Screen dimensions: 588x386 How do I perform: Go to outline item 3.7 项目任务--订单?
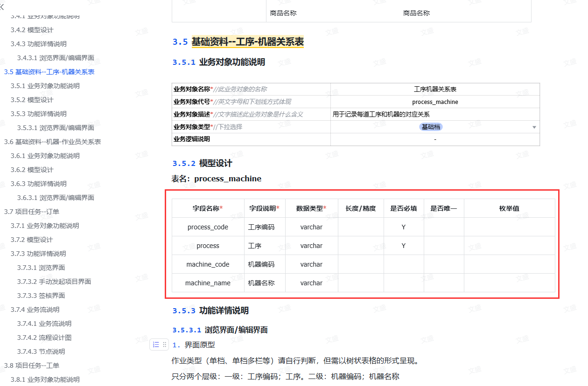coord(32,212)
